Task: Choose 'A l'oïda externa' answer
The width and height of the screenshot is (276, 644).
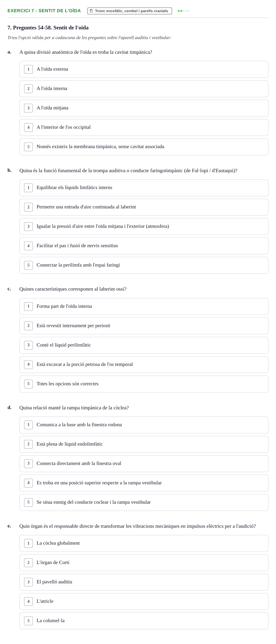Action: point(144,69)
